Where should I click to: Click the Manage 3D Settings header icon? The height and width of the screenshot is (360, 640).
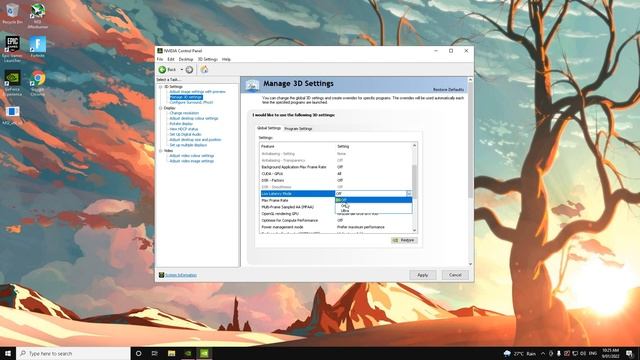pyautogui.click(x=252, y=85)
